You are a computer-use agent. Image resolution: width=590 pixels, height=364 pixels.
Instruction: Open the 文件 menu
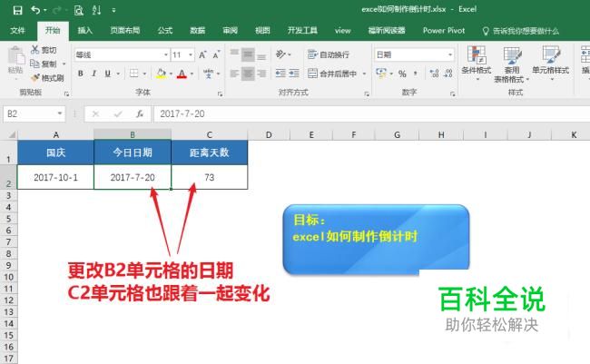pos(17,31)
